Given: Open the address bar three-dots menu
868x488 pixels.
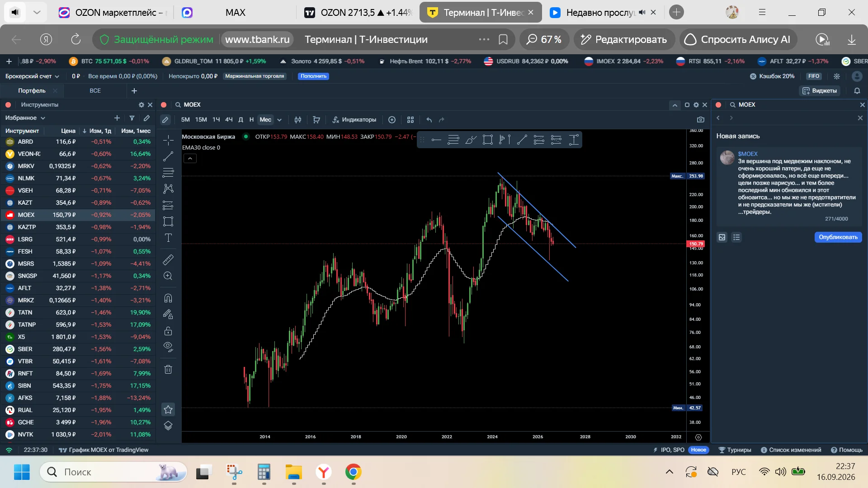Looking at the screenshot, I should point(484,39).
